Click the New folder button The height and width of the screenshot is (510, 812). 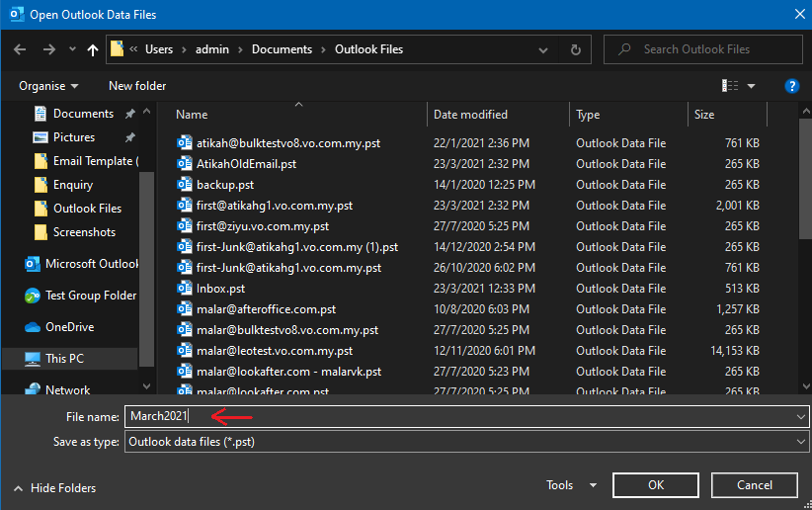(x=137, y=86)
